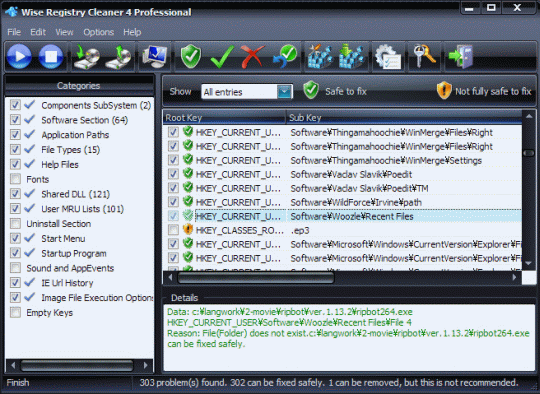Click the green shield fix icon in toolbar
Image resolution: width=540 pixels, height=394 pixels.
click(191, 56)
